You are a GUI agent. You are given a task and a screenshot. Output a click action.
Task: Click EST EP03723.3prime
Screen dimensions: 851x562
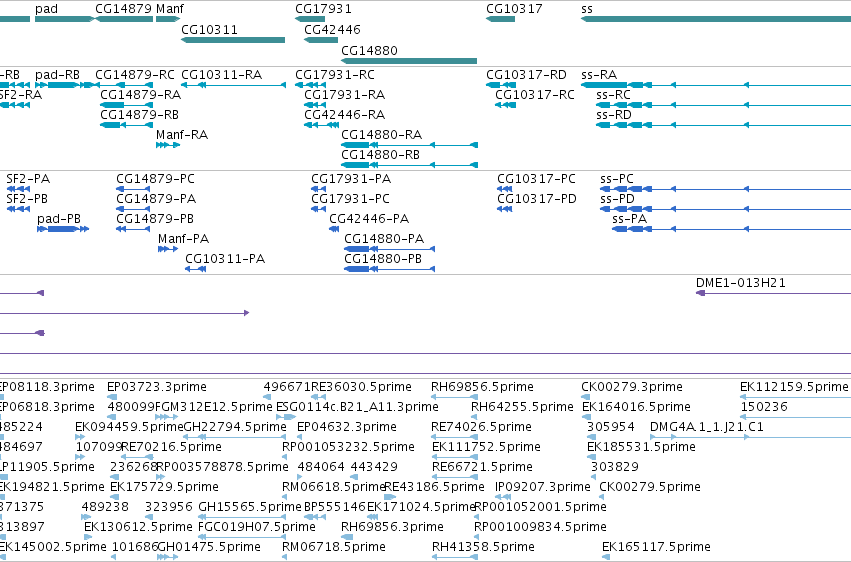pos(157,387)
